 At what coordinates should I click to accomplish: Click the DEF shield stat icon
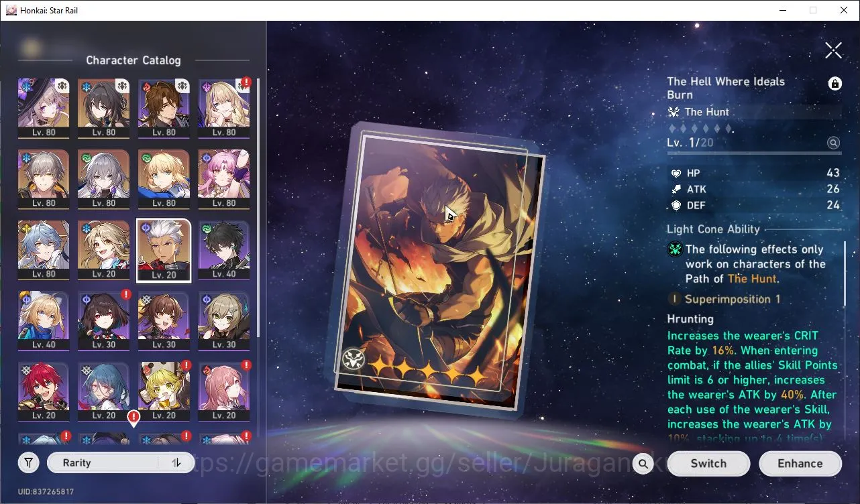[676, 206]
